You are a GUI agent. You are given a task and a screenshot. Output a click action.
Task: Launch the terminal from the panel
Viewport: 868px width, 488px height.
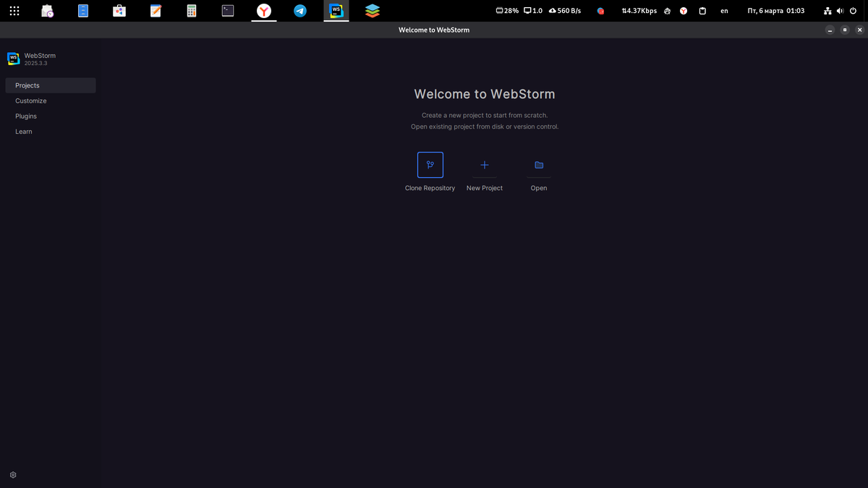click(228, 11)
